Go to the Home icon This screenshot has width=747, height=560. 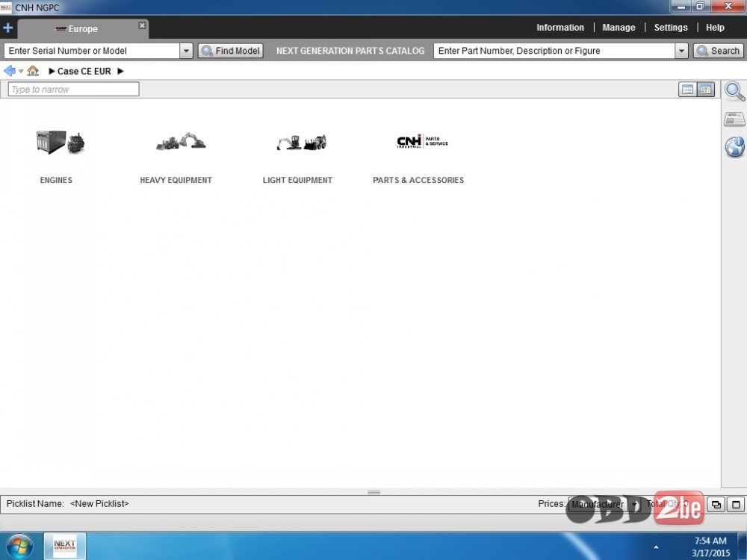[x=33, y=71]
